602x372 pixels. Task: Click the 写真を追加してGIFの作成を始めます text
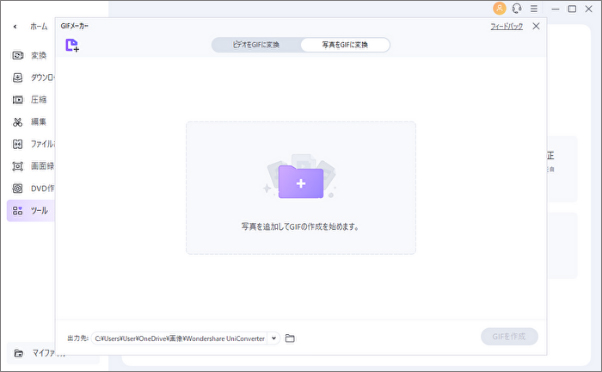300,227
